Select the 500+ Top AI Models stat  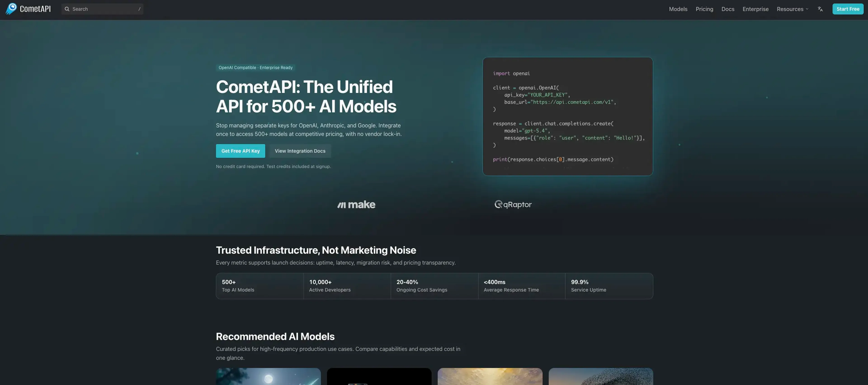(x=259, y=286)
